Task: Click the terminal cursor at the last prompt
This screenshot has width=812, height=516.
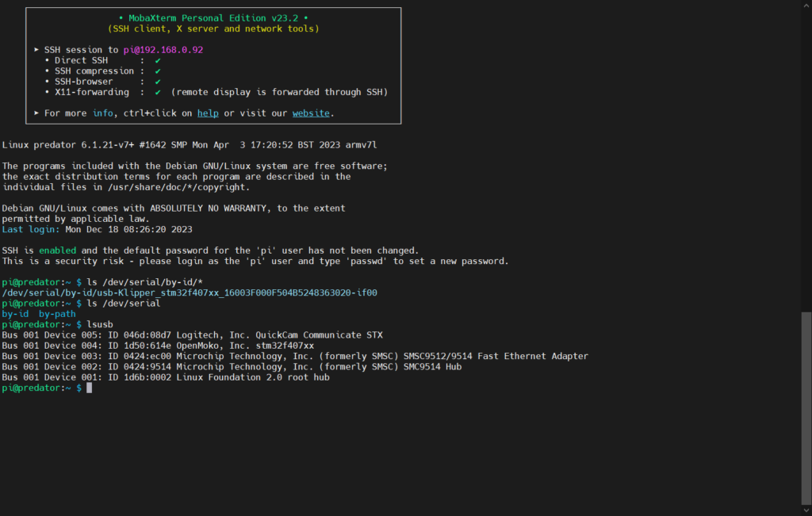Action: 89,388
